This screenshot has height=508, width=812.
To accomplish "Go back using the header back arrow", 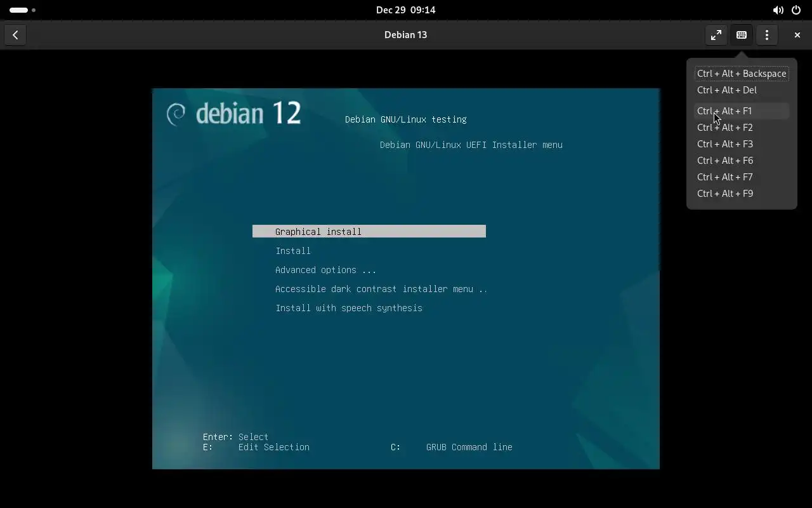I will coord(15,35).
